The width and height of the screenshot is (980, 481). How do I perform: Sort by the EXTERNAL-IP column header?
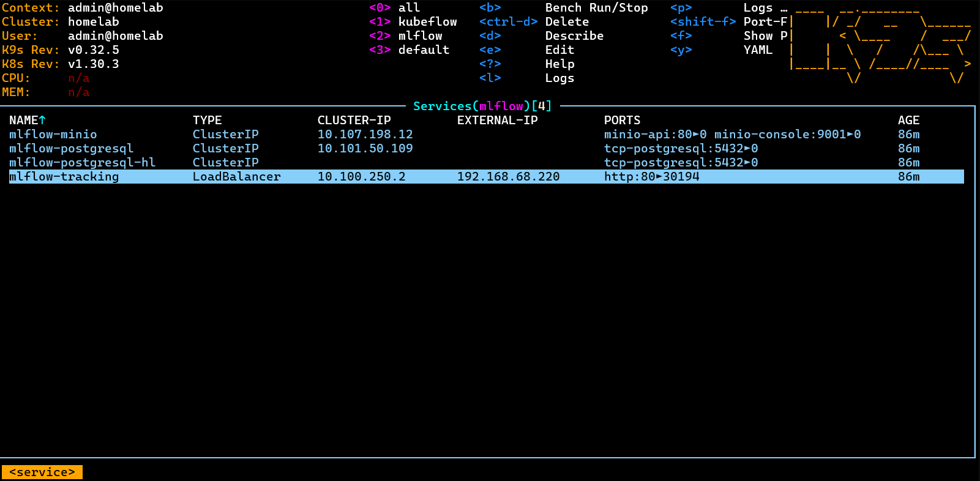click(x=498, y=120)
